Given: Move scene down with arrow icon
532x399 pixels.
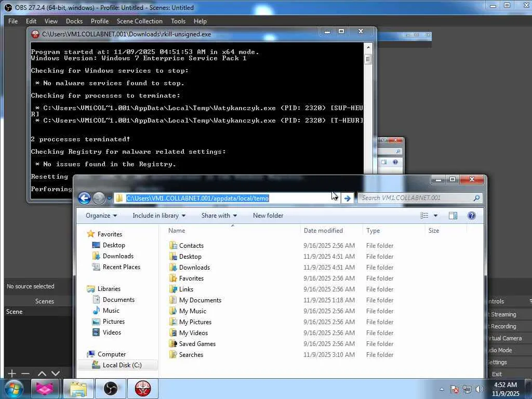Looking at the screenshot, I should click(56, 374).
